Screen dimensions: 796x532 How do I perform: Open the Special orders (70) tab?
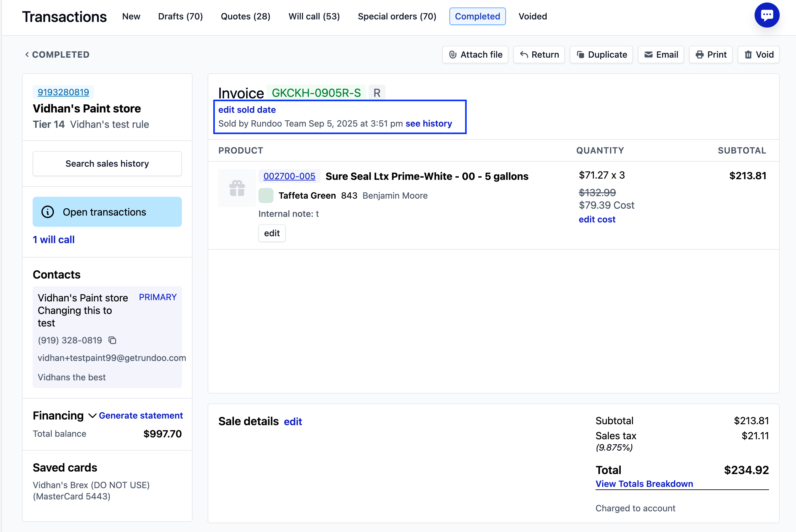click(397, 16)
